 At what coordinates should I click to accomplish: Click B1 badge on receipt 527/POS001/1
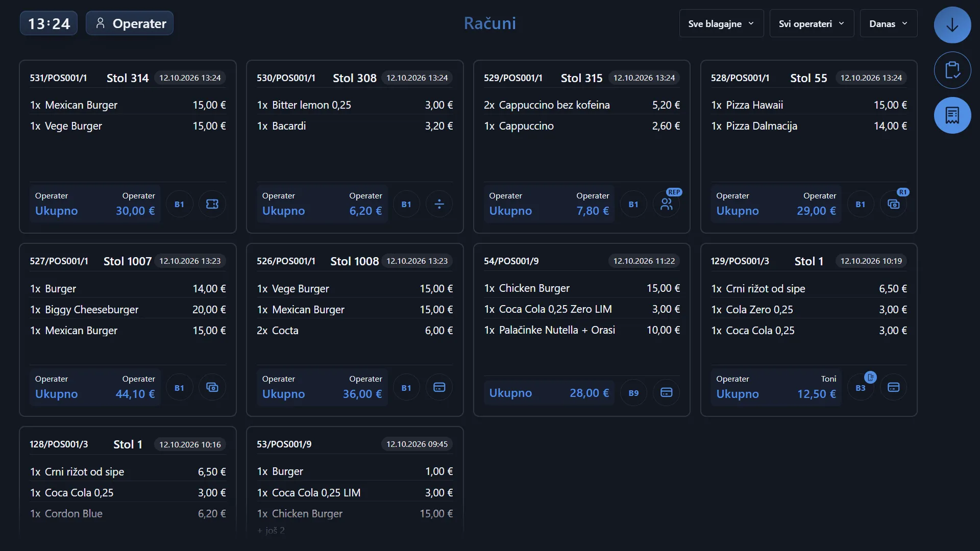point(179,388)
